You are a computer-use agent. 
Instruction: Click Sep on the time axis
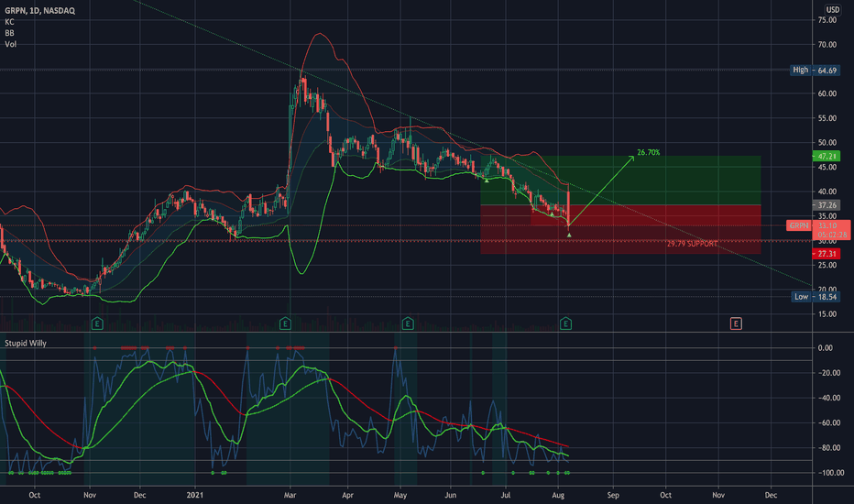coord(613,495)
